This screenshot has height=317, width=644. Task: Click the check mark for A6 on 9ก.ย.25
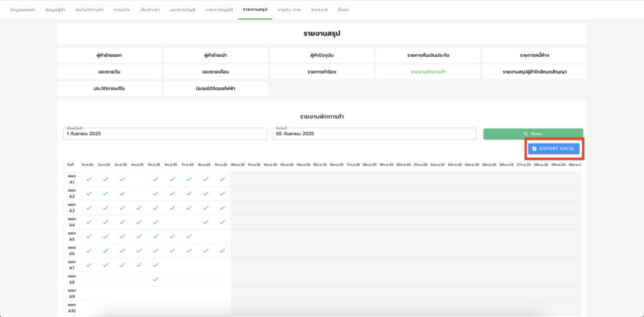(x=223, y=250)
